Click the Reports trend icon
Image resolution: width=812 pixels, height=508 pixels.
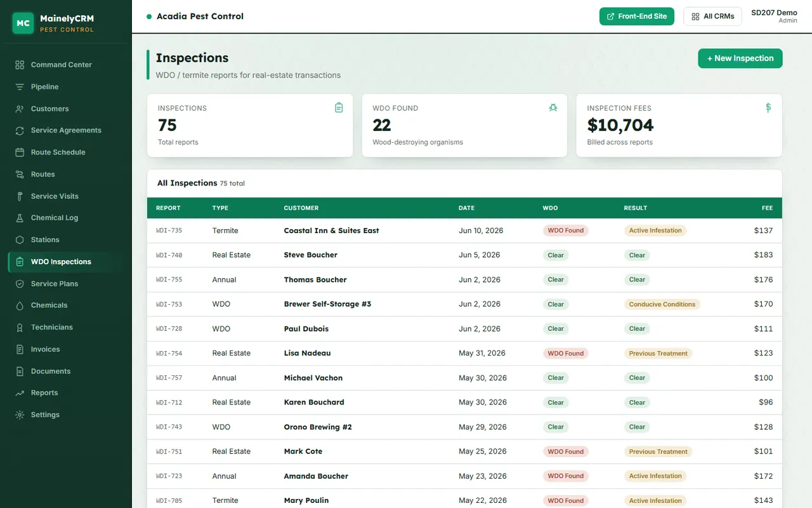point(20,393)
